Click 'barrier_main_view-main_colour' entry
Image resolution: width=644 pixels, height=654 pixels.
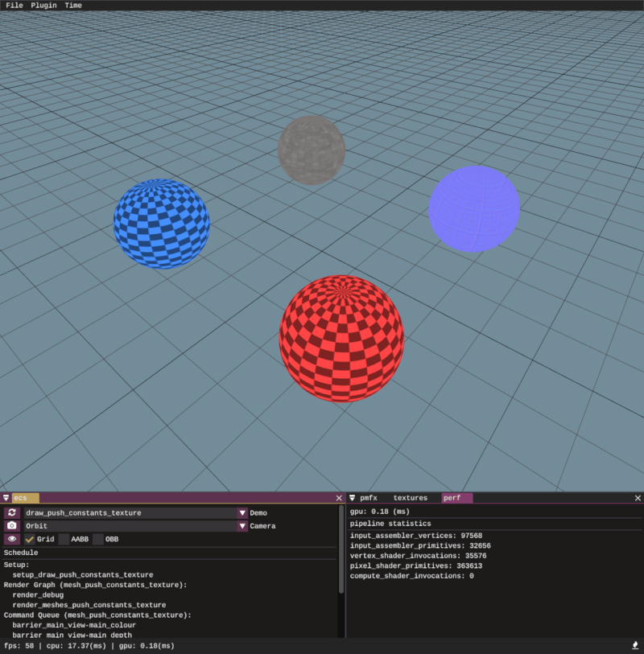(x=74, y=625)
